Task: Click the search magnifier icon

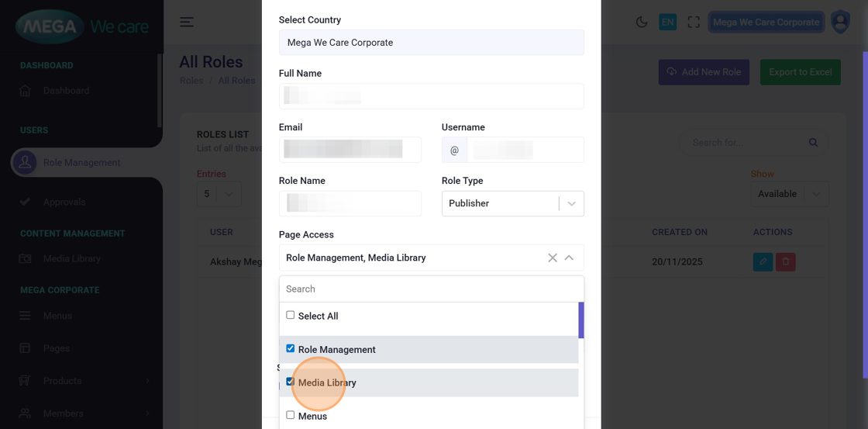Action: pos(813,143)
